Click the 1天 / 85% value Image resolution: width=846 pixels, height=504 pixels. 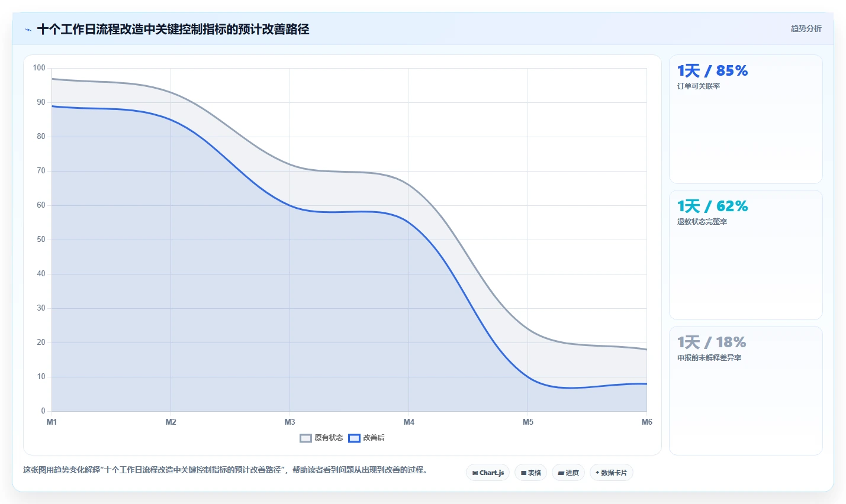[x=712, y=71]
